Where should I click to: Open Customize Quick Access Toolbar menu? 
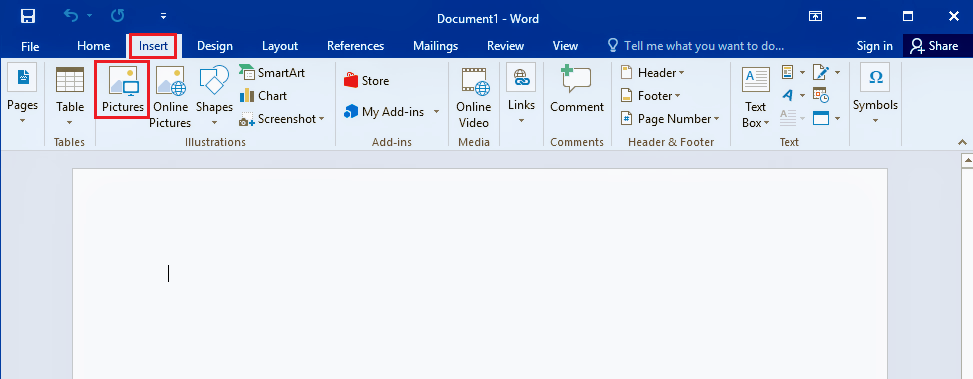pos(163,16)
